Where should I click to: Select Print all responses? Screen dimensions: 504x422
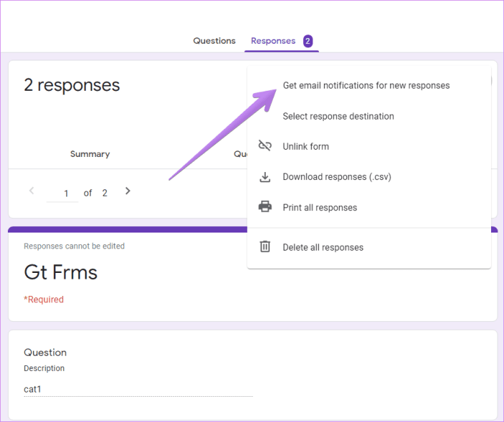coord(319,207)
